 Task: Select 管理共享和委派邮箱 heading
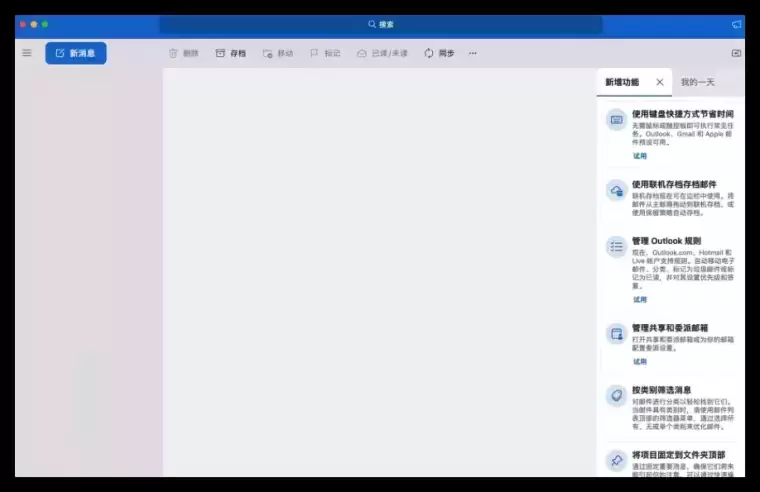click(x=670, y=328)
